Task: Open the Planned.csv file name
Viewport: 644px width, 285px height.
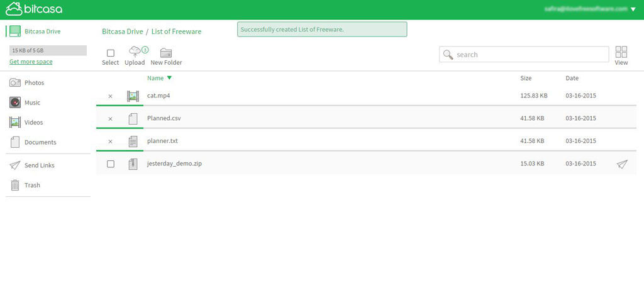Action: pyautogui.click(x=164, y=118)
